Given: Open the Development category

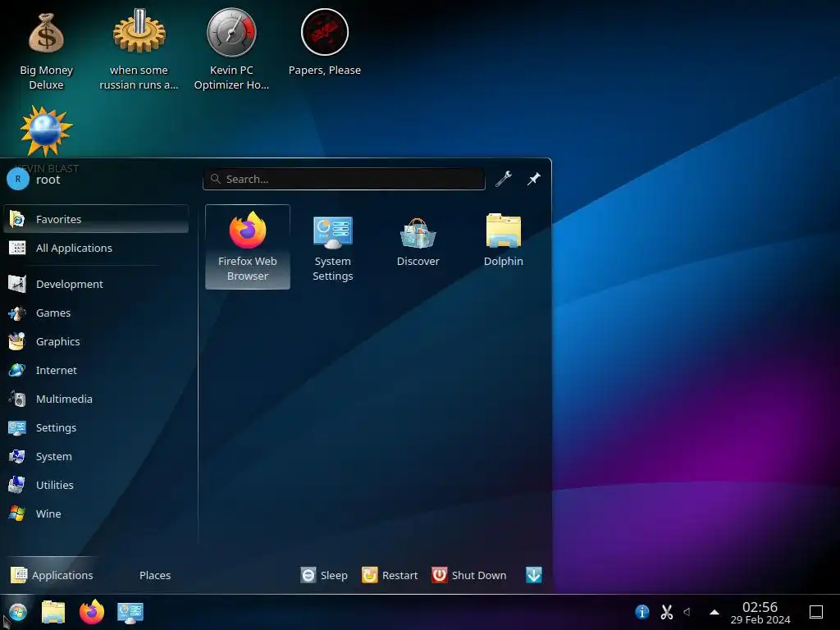Looking at the screenshot, I should [97, 284].
